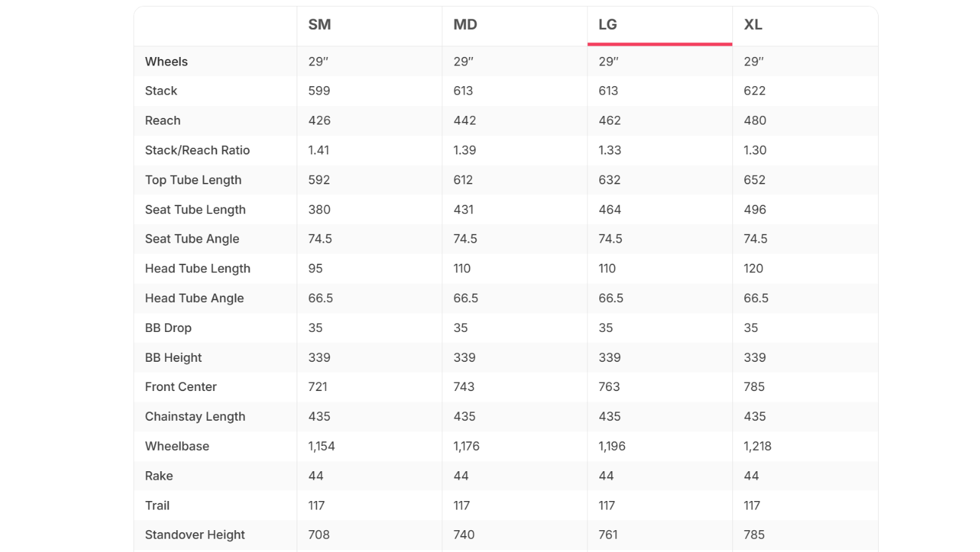Click the Top Tube Length label
The image size is (980, 552).
(193, 180)
